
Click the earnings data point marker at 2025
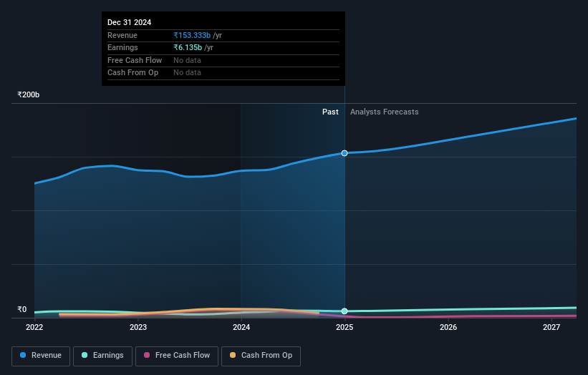coord(344,311)
